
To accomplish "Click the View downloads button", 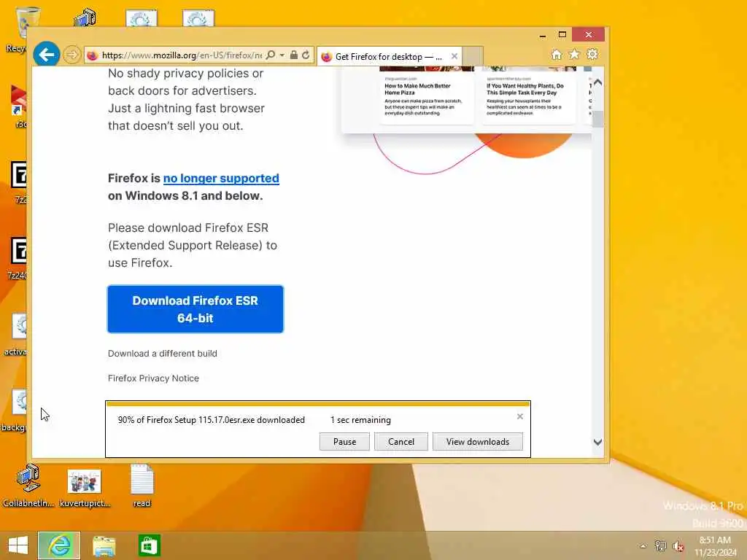I will tap(478, 441).
